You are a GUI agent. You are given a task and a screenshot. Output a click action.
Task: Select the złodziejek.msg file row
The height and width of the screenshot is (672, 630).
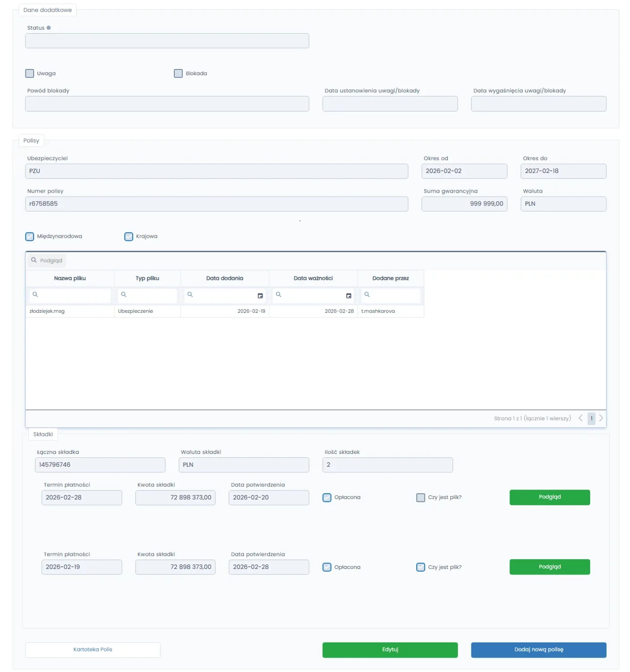point(47,311)
